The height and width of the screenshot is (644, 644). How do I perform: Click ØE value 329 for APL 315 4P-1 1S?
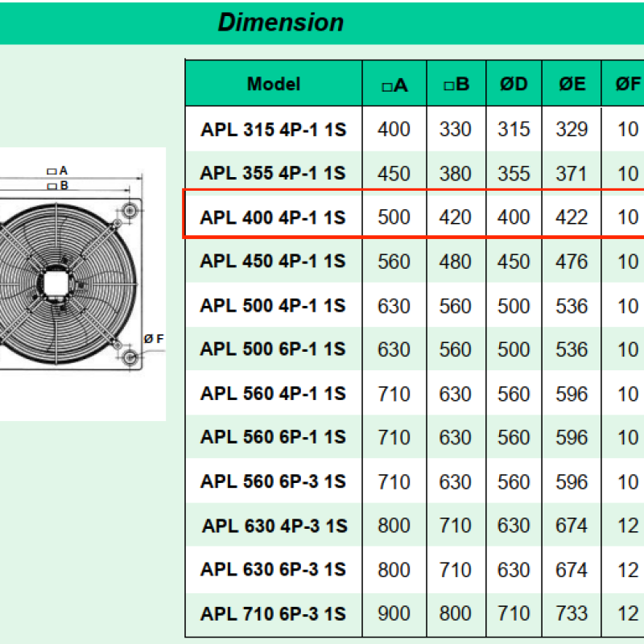point(572,130)
